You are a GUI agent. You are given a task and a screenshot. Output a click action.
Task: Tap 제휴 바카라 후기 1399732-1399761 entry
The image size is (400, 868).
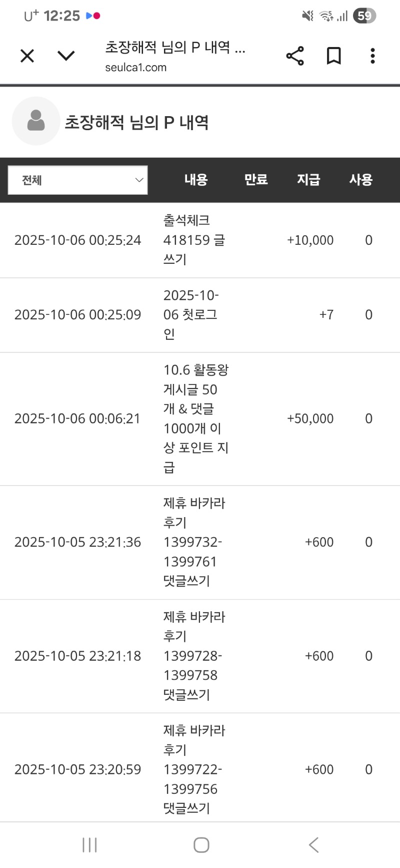pyautogui.click(x=194, y=542)
